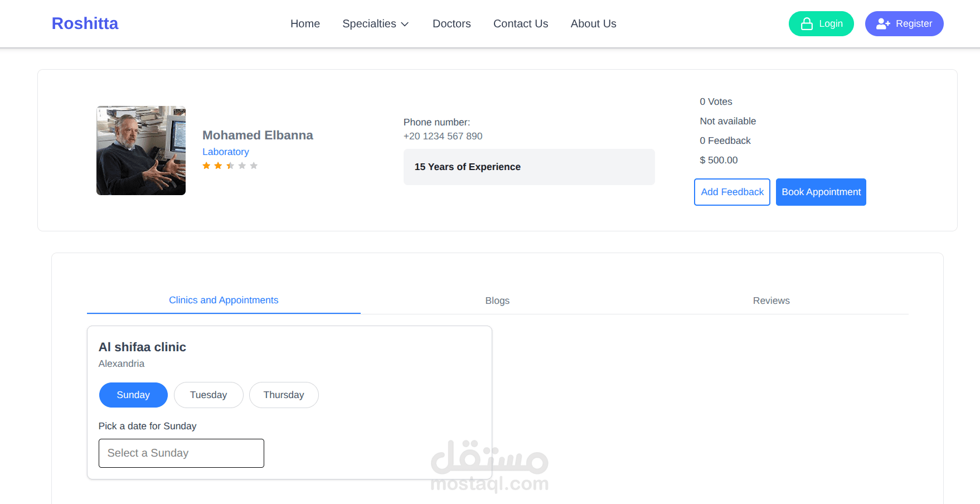Click the Al shifaa clinic heading
The image size is (980, 504).
coord(142,347)
